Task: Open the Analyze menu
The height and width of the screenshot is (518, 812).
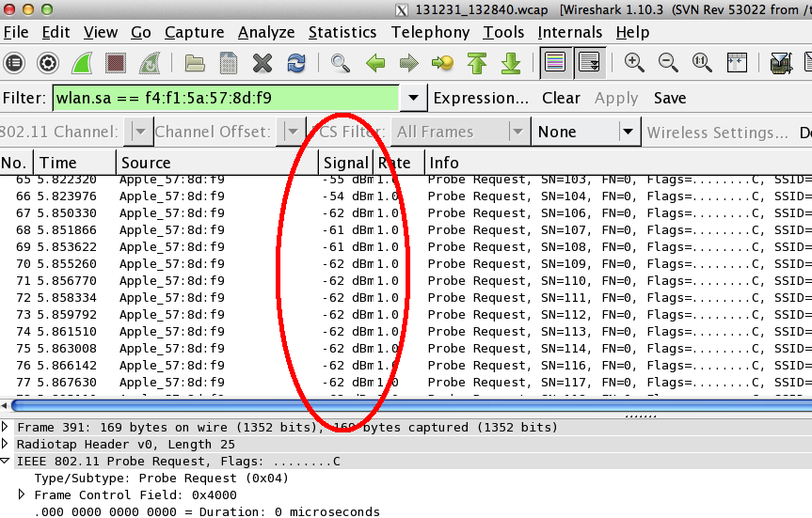Action: [266, 33]
